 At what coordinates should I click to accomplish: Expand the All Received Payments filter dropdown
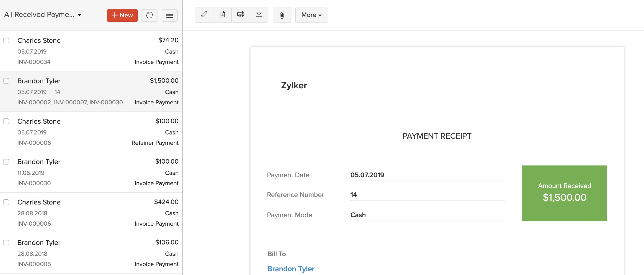pos(43,15)
